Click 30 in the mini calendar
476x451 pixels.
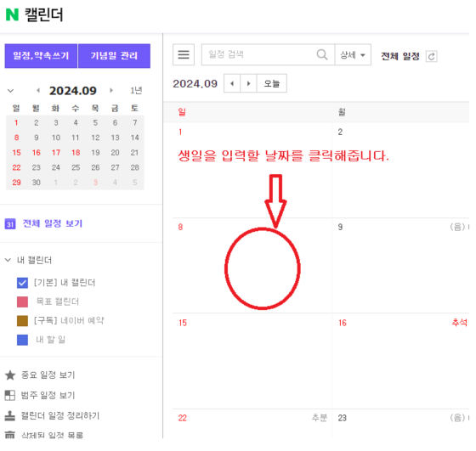click(36, 183)
